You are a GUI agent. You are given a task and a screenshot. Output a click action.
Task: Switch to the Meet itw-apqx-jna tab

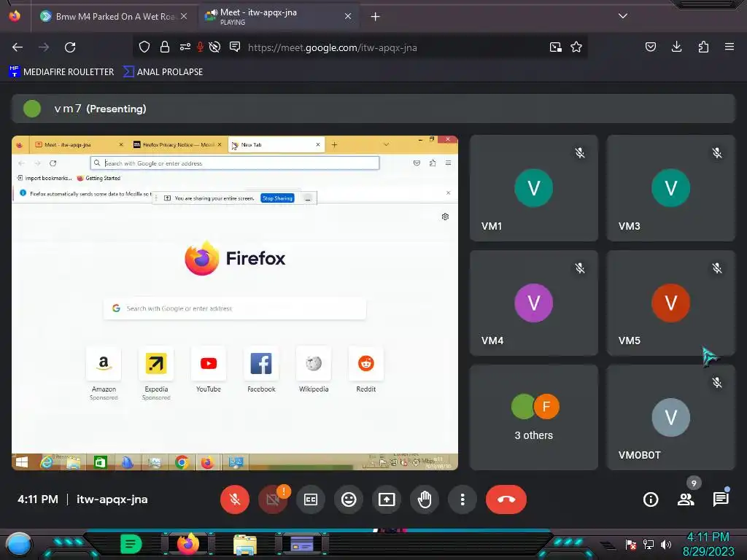(279, 17)
